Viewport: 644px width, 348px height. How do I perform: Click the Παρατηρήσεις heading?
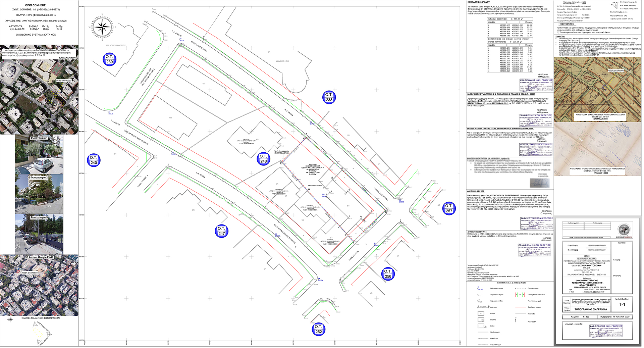tap(566, 24)
